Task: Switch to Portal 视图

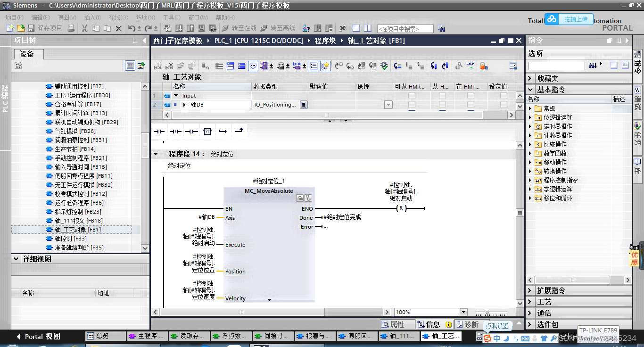Action: (39, 337)
